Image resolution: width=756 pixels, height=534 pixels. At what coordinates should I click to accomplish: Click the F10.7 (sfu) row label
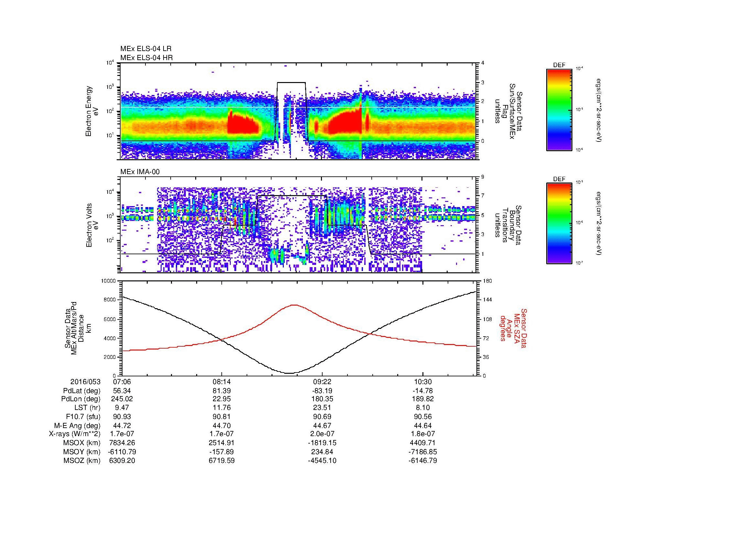[83, 416]
